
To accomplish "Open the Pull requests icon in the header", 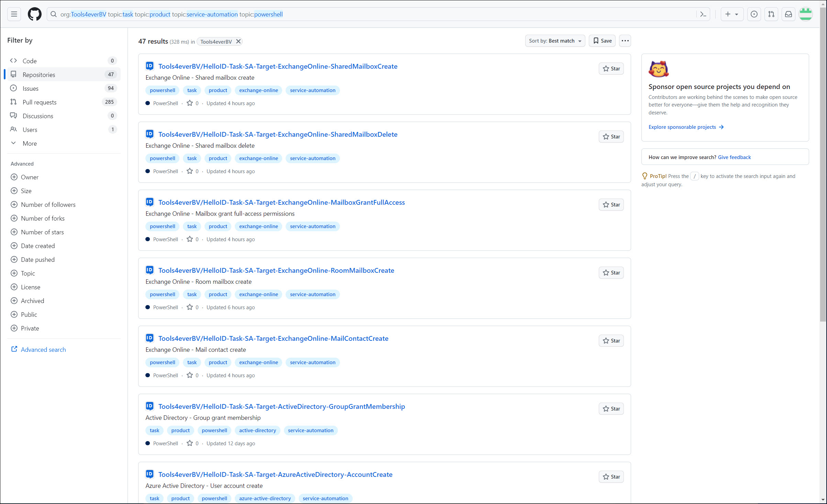I will pos(771,14).
